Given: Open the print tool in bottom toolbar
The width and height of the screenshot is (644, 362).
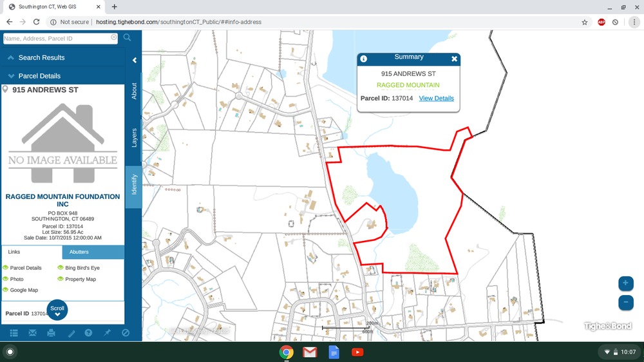Looking at the screenshot, I should (x=52, y=333).
